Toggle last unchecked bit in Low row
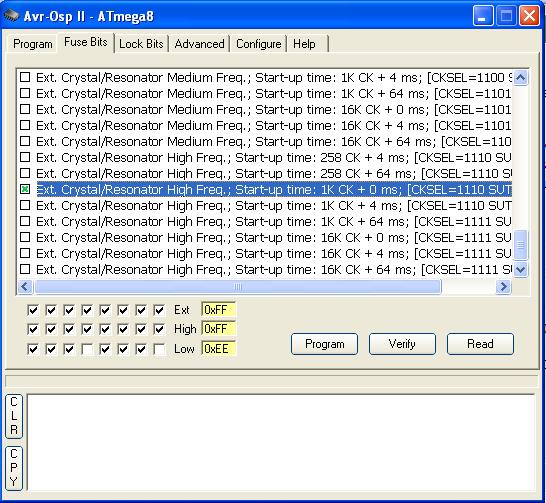The width and height of the screenshot is (546, 503). pos(159,349)
